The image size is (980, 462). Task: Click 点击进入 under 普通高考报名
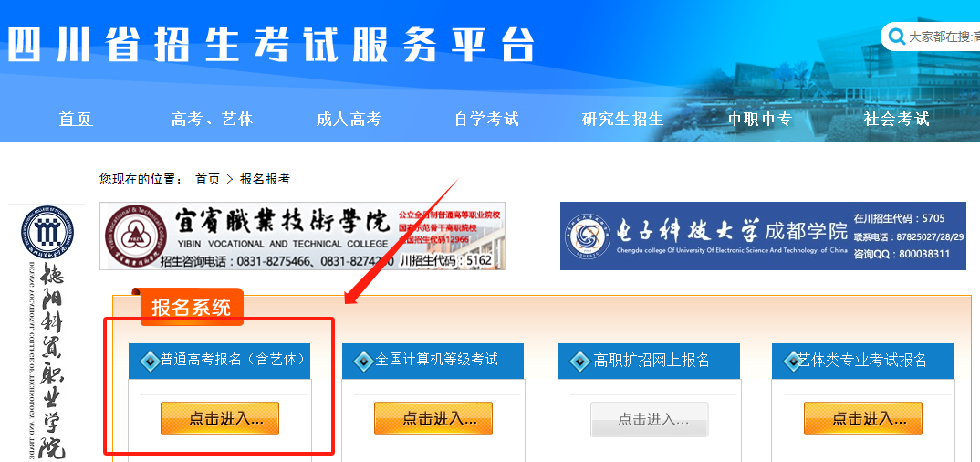(x=219, y=418)
